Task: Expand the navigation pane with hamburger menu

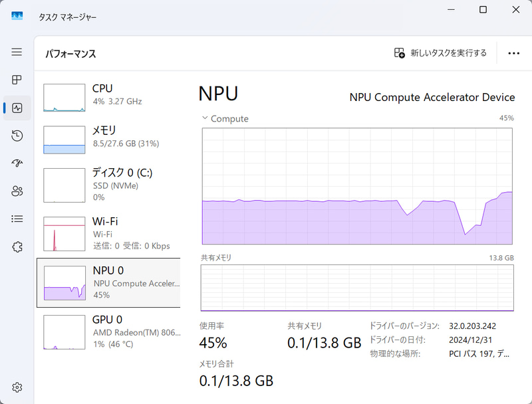Action: tap(17, 52)
